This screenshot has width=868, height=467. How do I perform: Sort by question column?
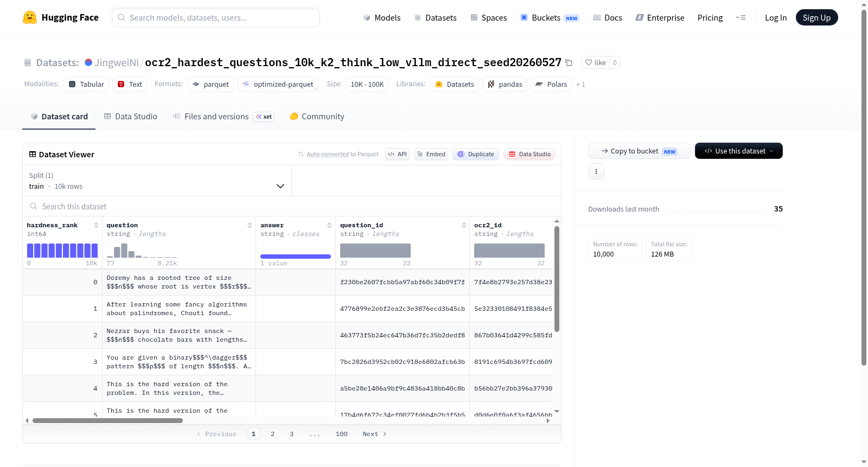tap(250, 225)
